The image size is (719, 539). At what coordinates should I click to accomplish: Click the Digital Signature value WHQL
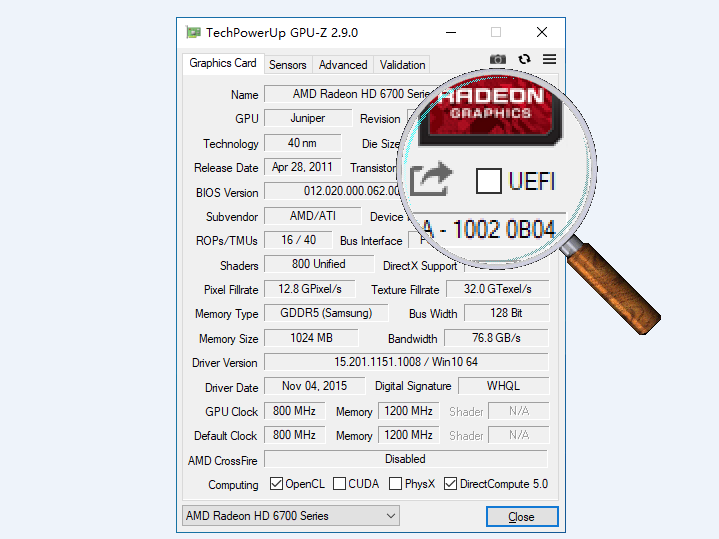pos(503,386)
